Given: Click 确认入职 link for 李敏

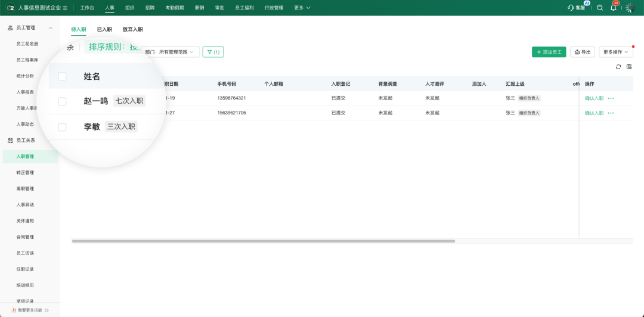Looking at the screenshot, I should pos(594,113).
